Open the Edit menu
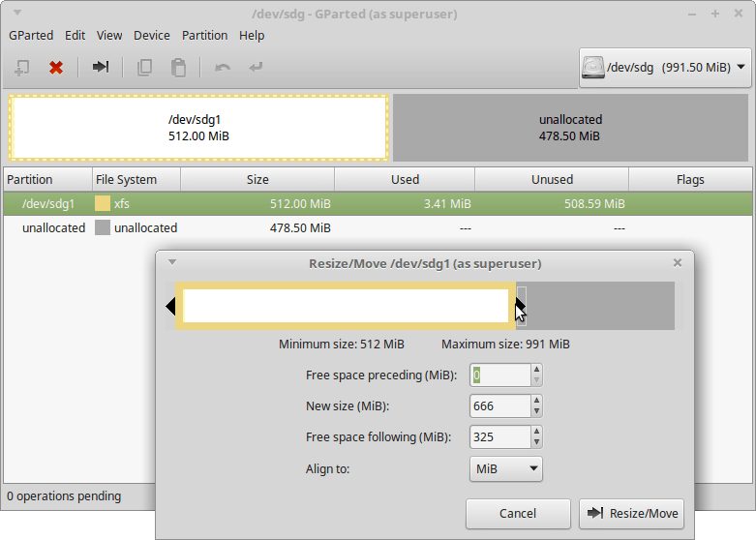The width and height of the screenshot is (756, 540). click(x=76, y=35)
